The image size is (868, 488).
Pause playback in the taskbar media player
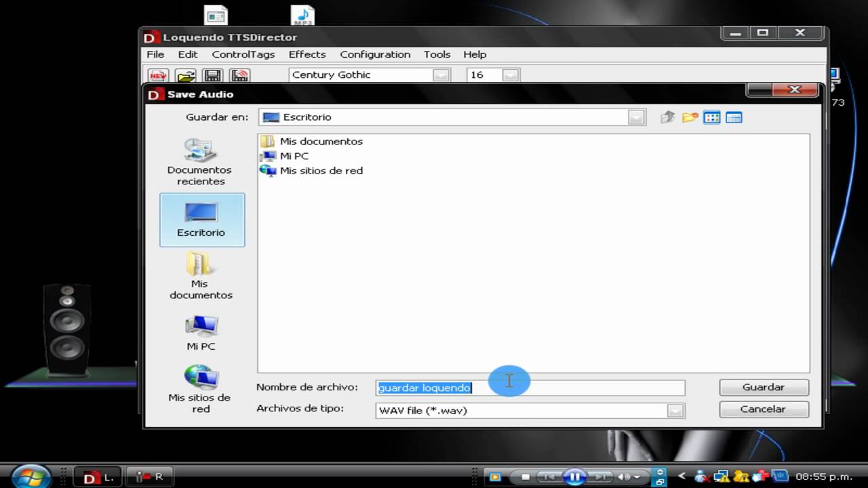(x=574, y=477)
